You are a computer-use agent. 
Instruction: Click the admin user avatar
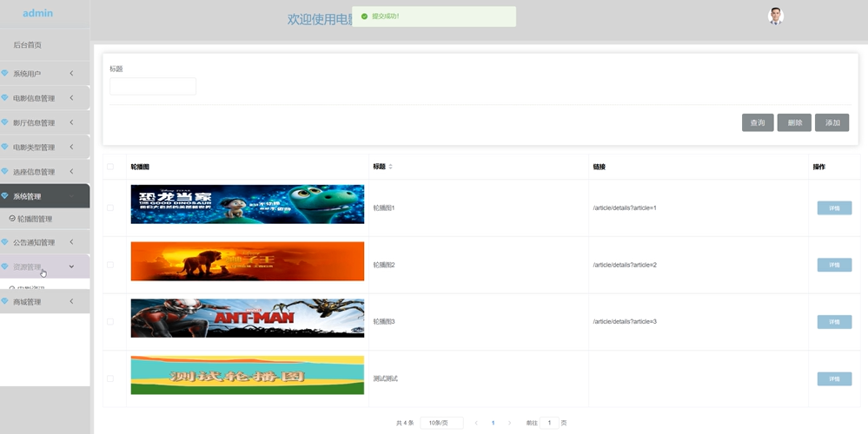[x=776, y=16]
